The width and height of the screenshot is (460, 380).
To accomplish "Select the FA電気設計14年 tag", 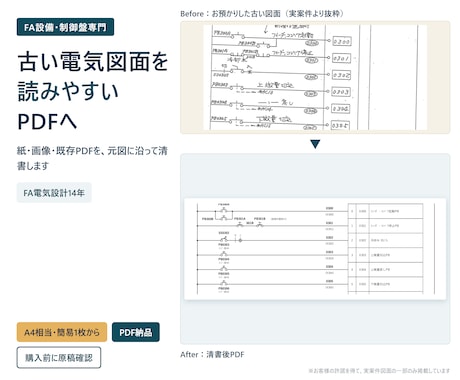I will coord(54,192).
